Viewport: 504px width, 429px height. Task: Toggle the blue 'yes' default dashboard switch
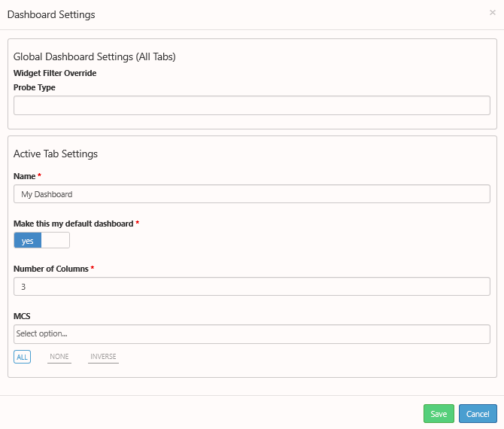pos(41,240)
